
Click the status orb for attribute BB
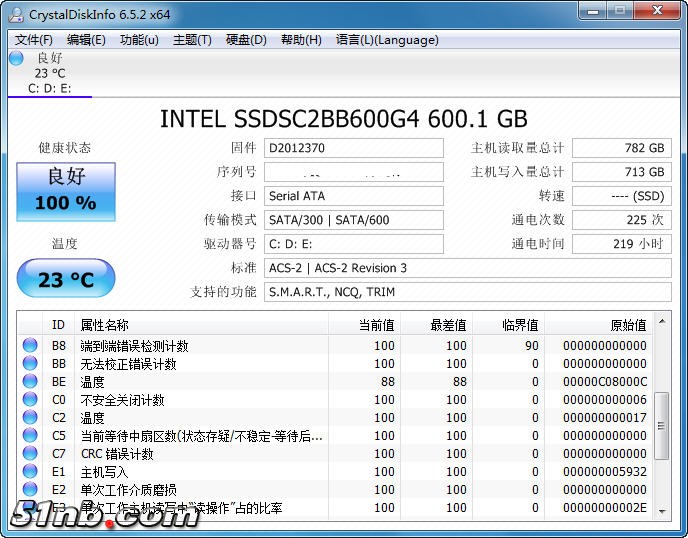pos(30,364)
